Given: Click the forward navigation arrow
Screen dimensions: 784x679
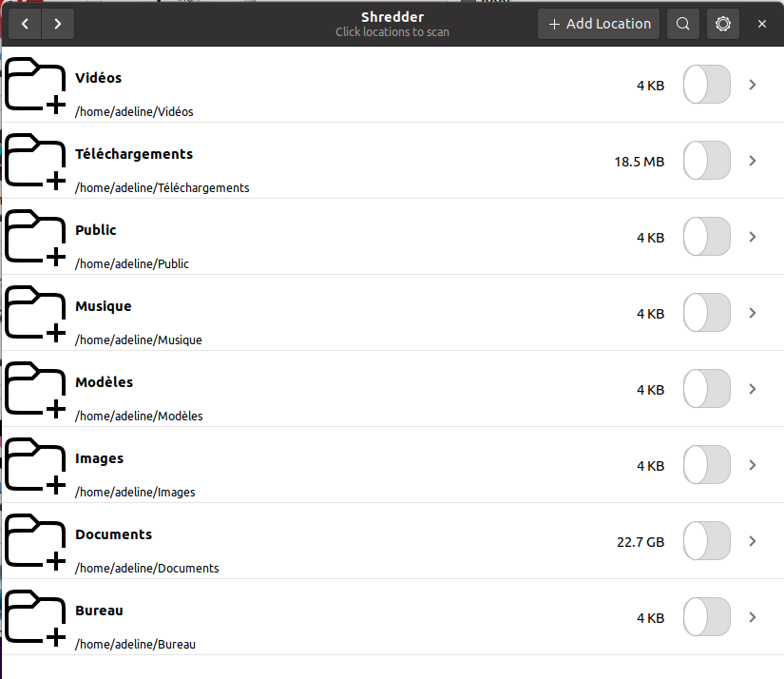Looking at the screenshot, I should tap(58, 24).
